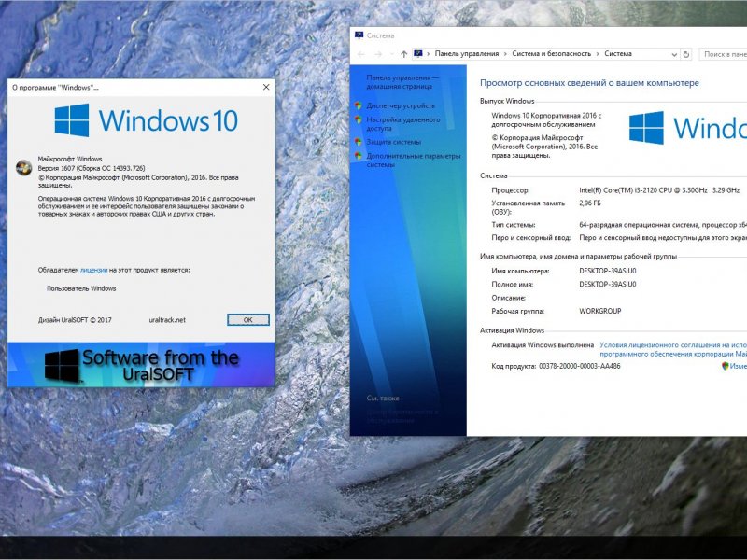Click the Версия 1607 (Сборка ОС 14393.726) text
Viewport: 747px width, 560px height.
click(92, 168)
